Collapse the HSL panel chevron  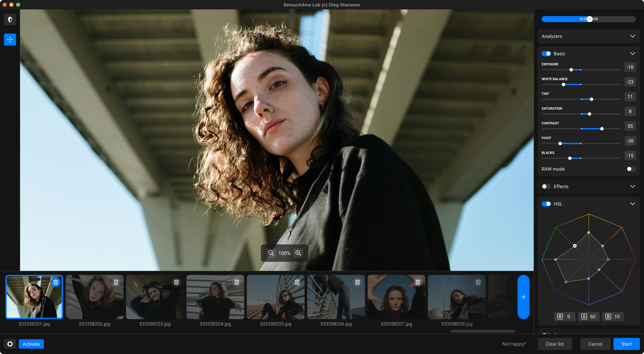tap(633, 204)
